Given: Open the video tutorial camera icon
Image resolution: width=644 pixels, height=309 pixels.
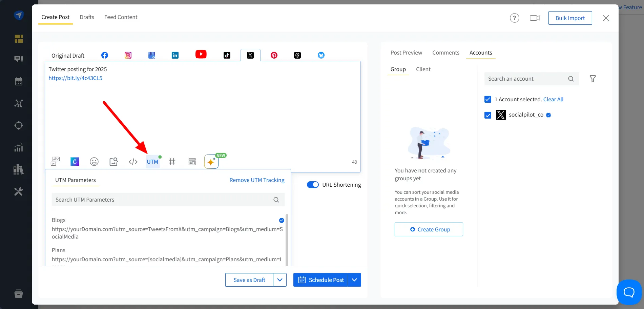Looking at the screenshot, I should (x=535, y=18).
